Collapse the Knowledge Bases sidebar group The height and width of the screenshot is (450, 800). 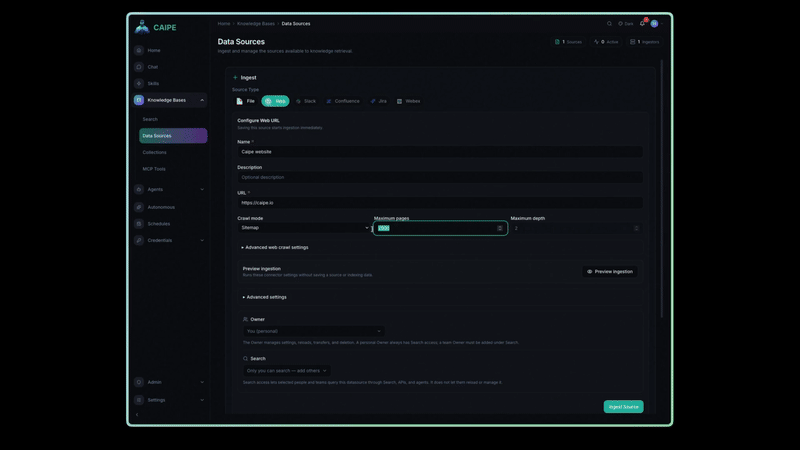[202, 100]
